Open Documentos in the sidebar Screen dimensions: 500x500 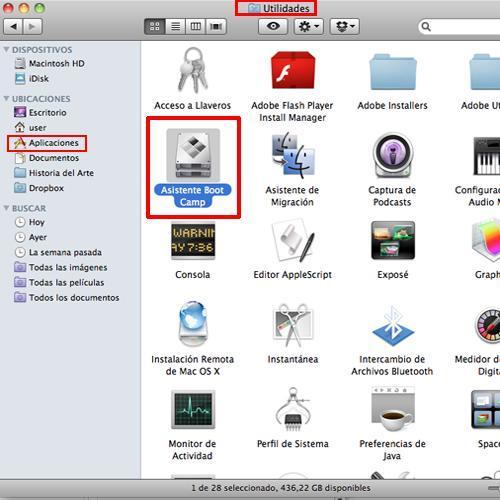pyautogui.click(x=47, y=158)
